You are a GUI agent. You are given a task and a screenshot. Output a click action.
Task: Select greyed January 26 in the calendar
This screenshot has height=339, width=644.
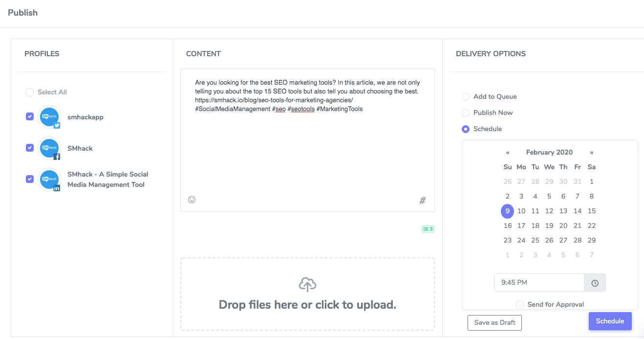coord(508,182)
